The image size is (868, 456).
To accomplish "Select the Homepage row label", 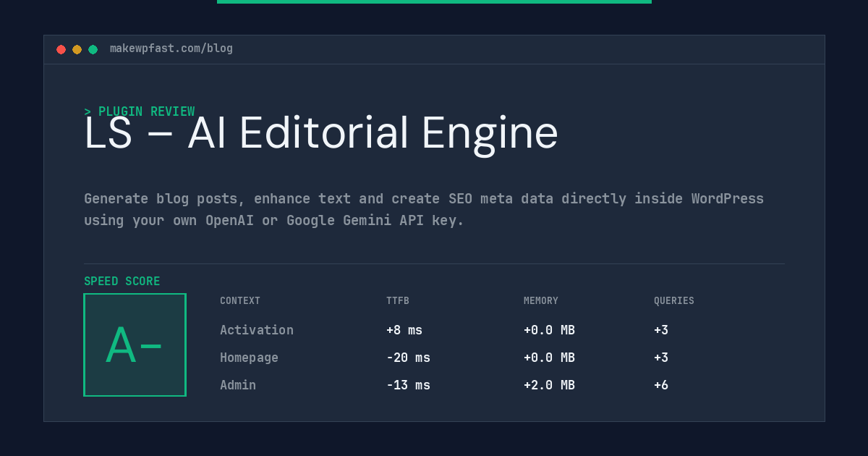I will coord(249,358).
